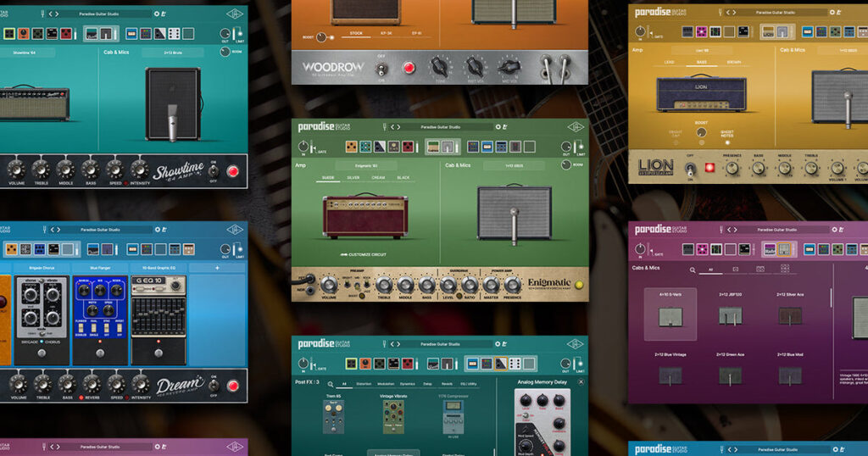
Task: Stomp the GEQ 10 footswitch
Action: [x=159, y=353]
